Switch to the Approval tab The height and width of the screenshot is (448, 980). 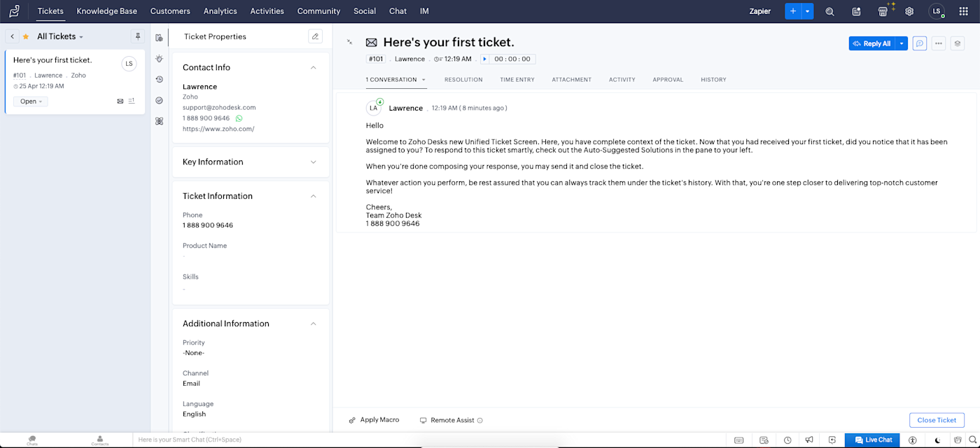pos(668,80)
